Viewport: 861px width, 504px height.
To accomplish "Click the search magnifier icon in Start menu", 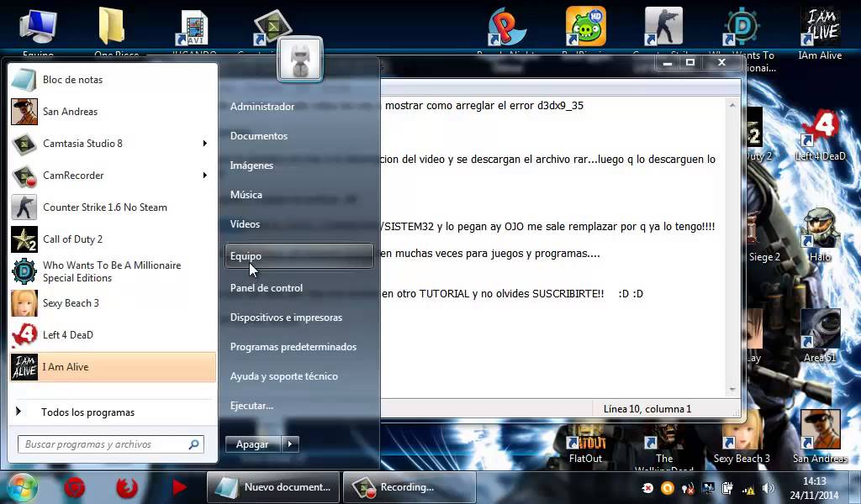I will (194, 444).
